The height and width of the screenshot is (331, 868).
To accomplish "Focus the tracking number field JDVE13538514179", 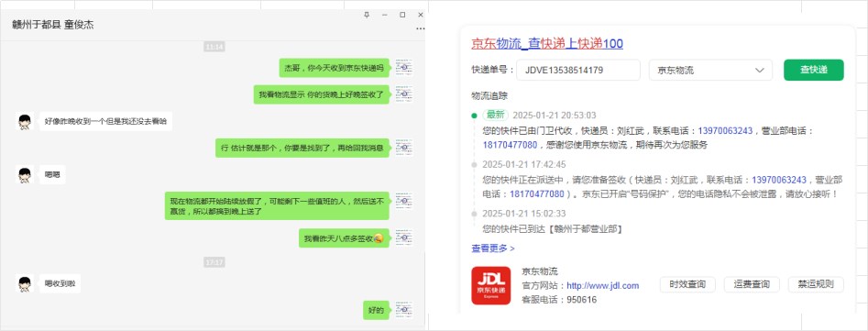I will point(579,71).
